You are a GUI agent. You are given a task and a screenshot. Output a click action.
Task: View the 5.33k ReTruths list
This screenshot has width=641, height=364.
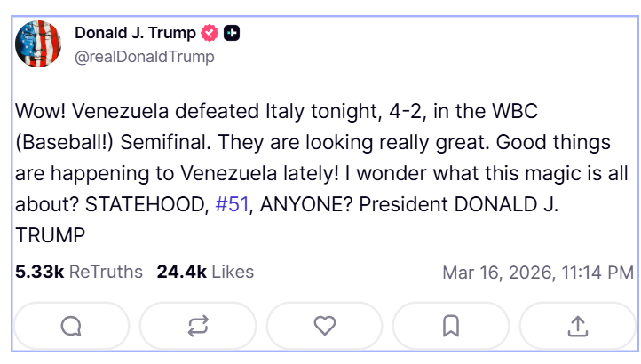(78, 272)
